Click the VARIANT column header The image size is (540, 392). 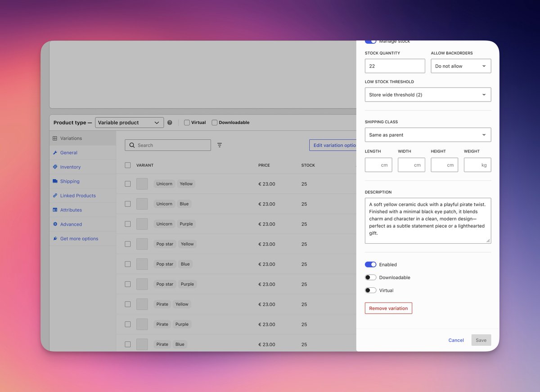(x=145, y=165)
